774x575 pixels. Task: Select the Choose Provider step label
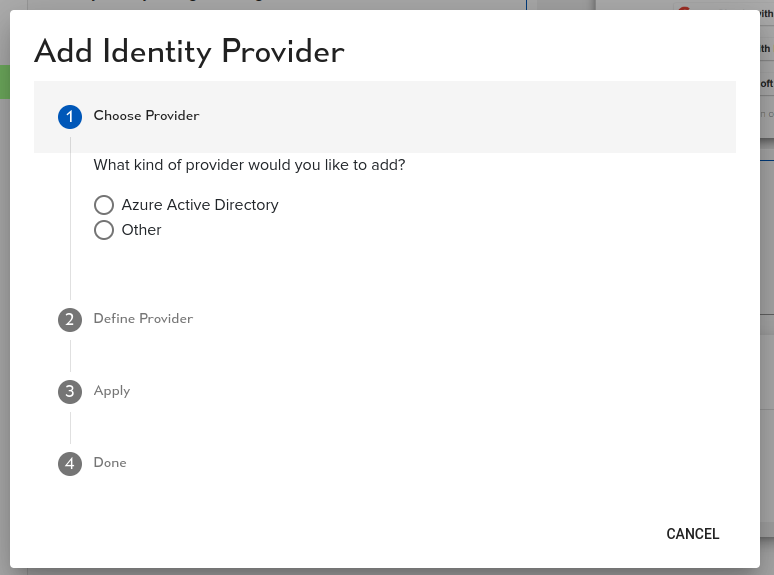tap(147, 115)
